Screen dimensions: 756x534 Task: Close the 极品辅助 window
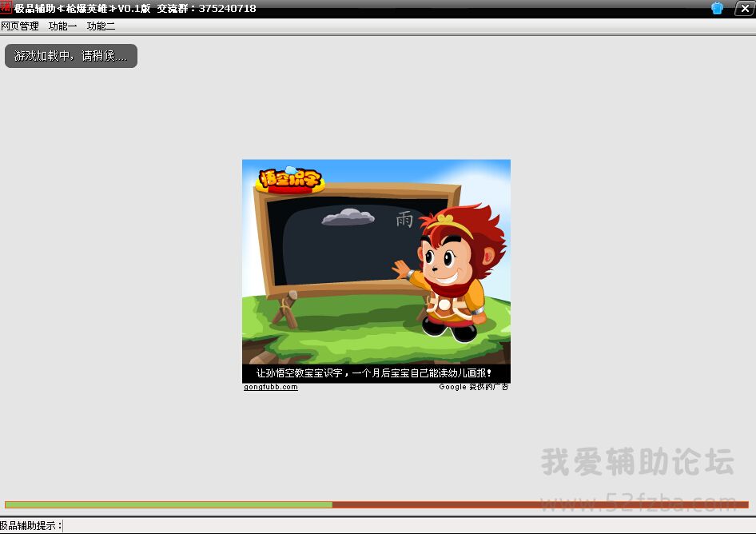745,8
